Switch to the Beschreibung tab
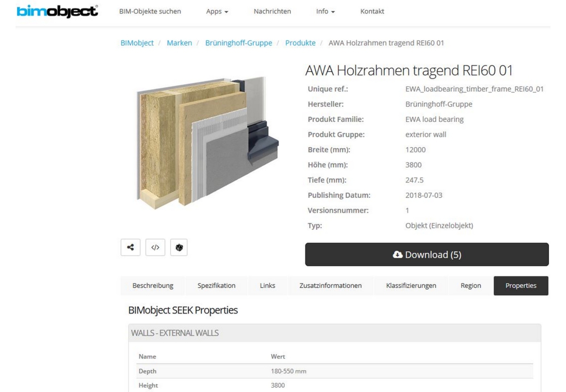The image size is (566, 392). 153,286
